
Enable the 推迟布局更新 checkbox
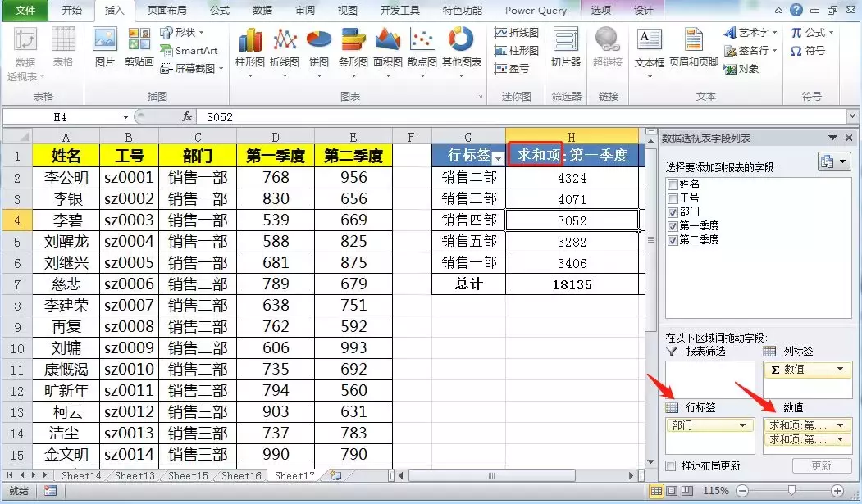click(671, 466)
